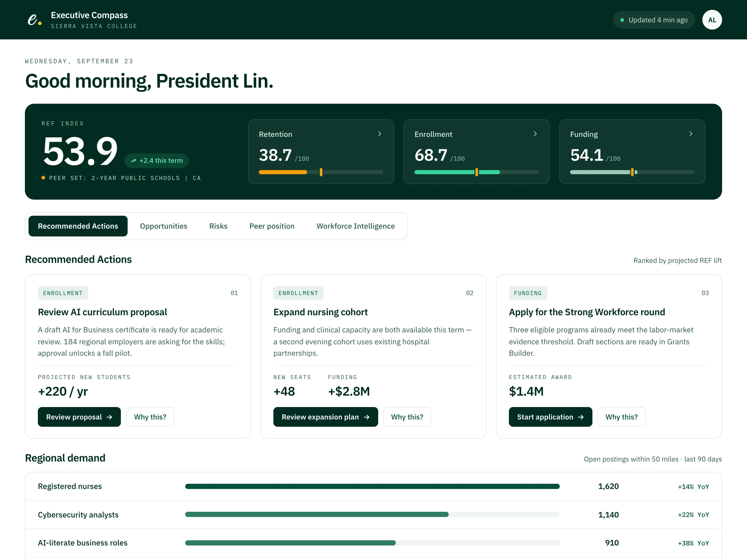Click the Review expansion plan button
Screen dimensions: 747x560
pyautogui.click(x=326, y=417)
